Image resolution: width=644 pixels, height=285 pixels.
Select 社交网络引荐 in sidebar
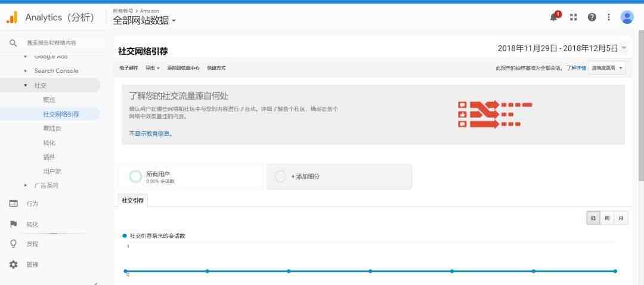61,114
